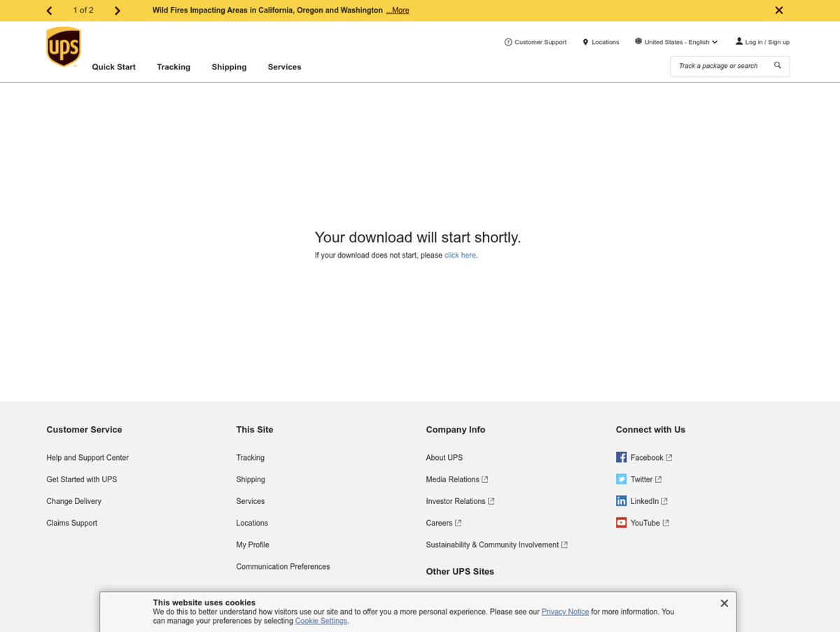The height and width of the screenshot is (632, 840).
Task: Open the search with the magnifying glass icon
Action: pos(777,65)
